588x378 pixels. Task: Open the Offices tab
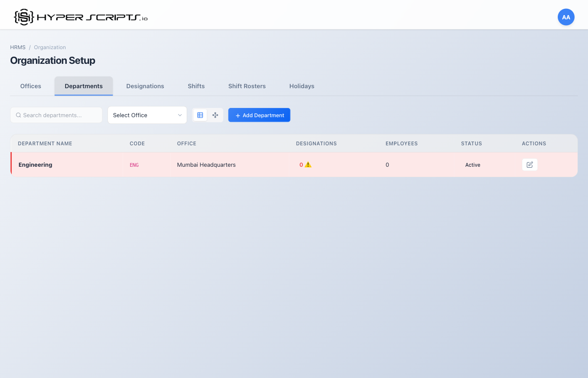pos(31,86)
